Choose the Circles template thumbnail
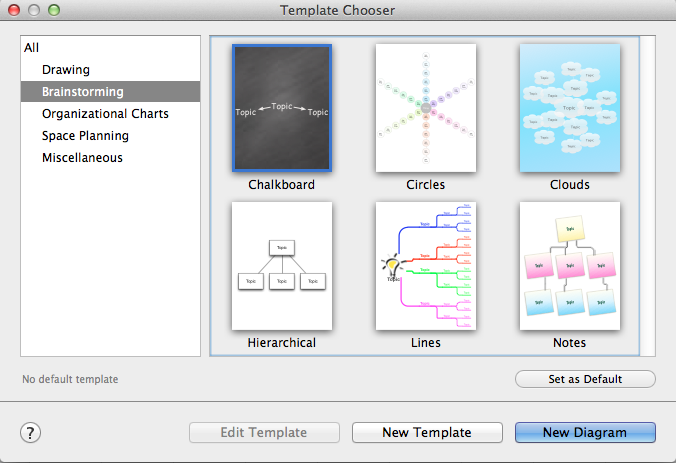Screen dimensions: 676x463 pos(426,108)
